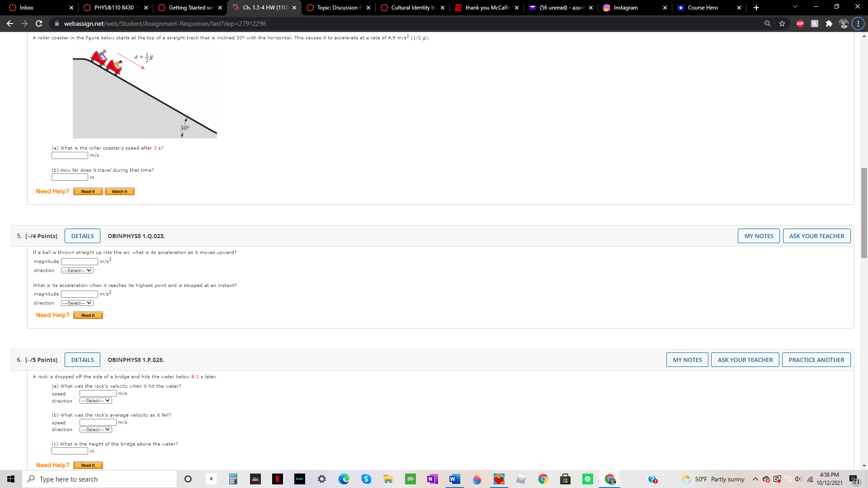This screenshot has width=868, height=488.
Task: Switch to the Course Hero tab
Action: click(703, 8)
